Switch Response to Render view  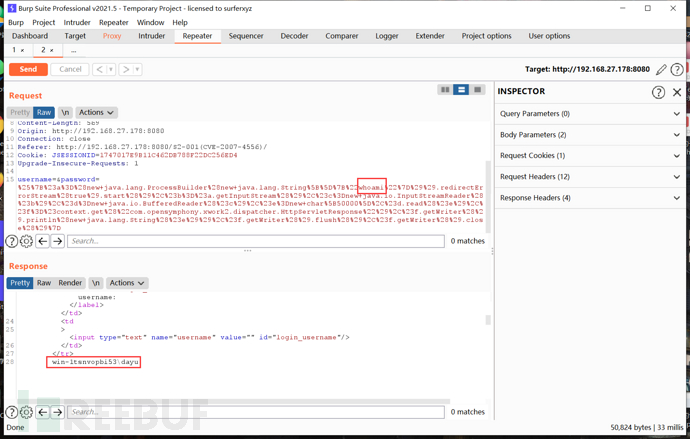tap(70, 283)
